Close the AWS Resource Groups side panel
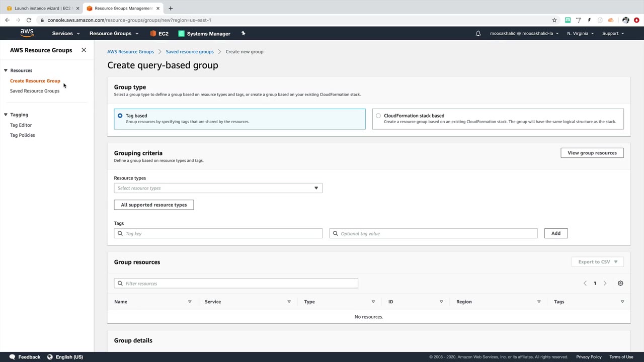The height and width of the screenshot is (362, 644). 84,50
